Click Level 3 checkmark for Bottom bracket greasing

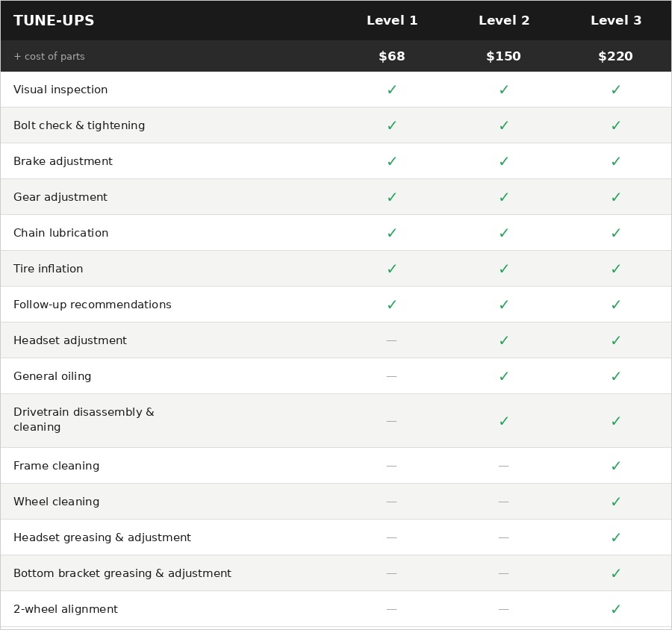(616, 573)
